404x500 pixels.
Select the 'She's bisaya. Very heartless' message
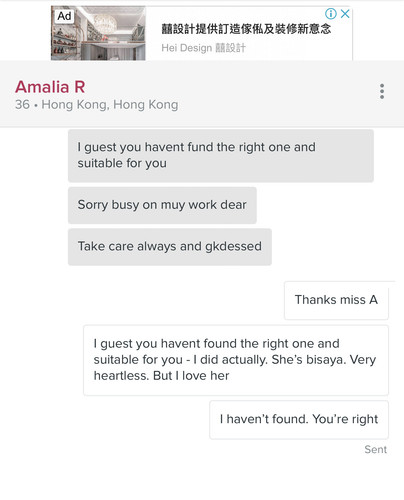[x=236, y=360]
